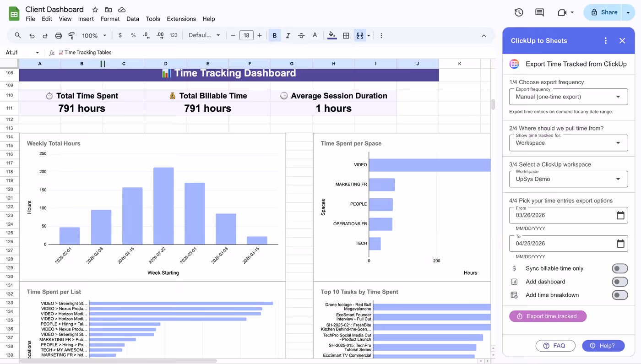Star the Client Dashboard document
Image resolution: width=641 pixels, height=364 pixels.
[95, 10]
